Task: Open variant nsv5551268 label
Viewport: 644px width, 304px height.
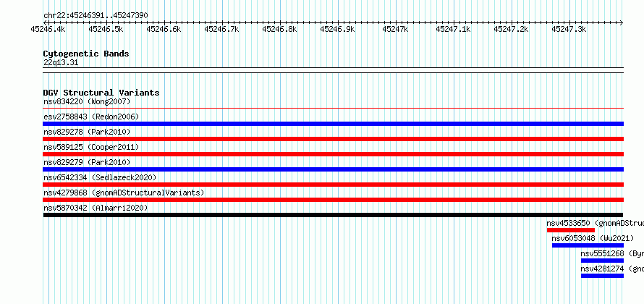Action: point(612,253)
